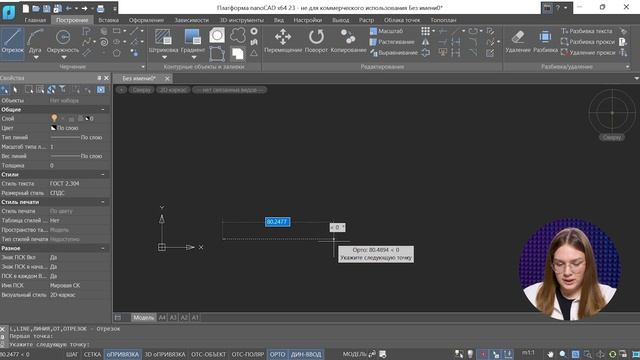Open the Штриховка dropdown arrow

pos(164,58)
